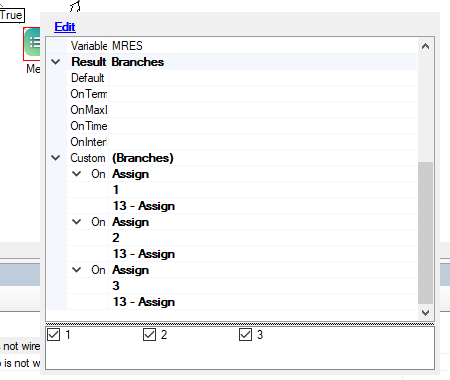Click the Edit link
This screenshot has width=450, height=380.
[x=65, y=27]
